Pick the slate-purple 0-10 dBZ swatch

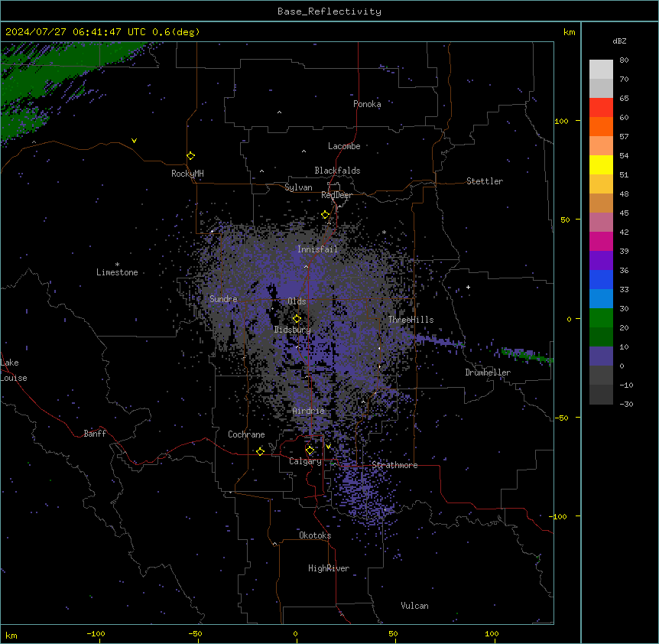pos(601,356)
